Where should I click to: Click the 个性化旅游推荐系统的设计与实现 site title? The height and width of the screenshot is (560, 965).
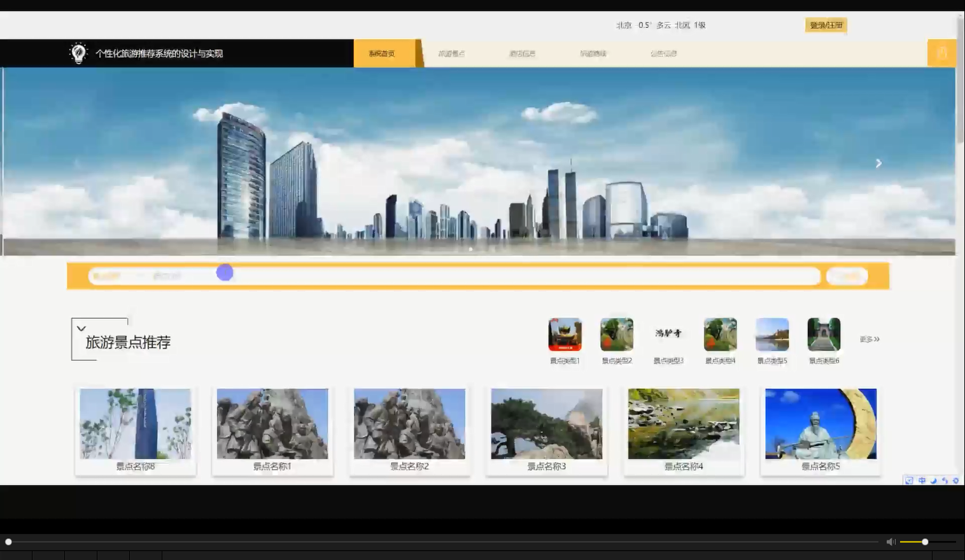coord(159,53)
